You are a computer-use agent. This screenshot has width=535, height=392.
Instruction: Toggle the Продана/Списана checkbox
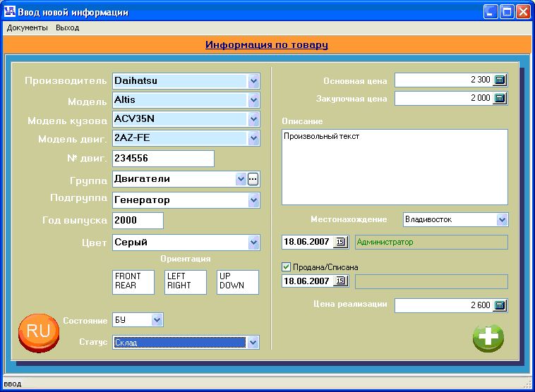[287, 267]
